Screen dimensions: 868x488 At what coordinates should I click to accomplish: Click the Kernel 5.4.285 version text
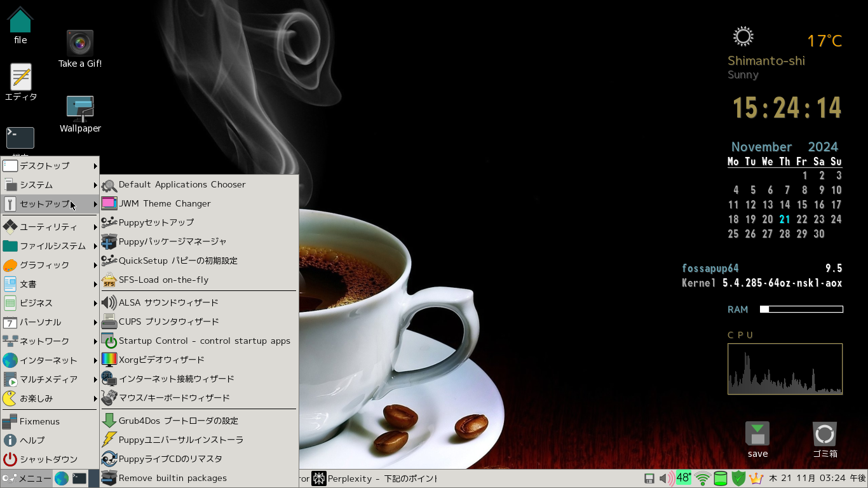(762, 283)
